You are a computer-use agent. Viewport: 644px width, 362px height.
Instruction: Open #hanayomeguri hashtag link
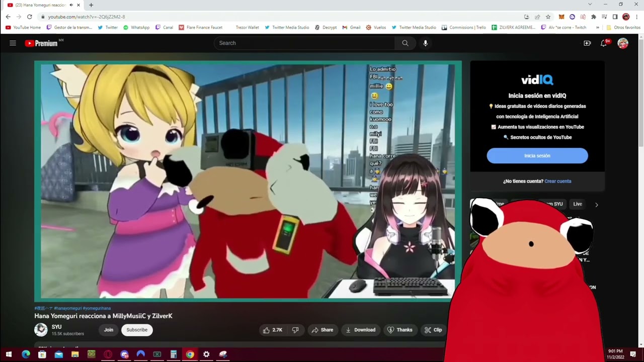[x=68, y=308]
